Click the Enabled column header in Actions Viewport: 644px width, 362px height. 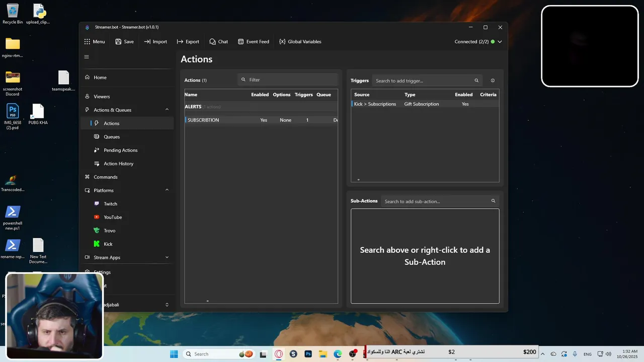260,95
